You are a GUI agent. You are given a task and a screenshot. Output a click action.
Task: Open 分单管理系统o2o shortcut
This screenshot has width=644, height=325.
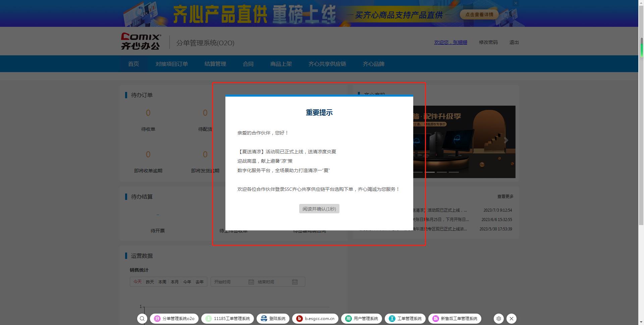(174, 319)
